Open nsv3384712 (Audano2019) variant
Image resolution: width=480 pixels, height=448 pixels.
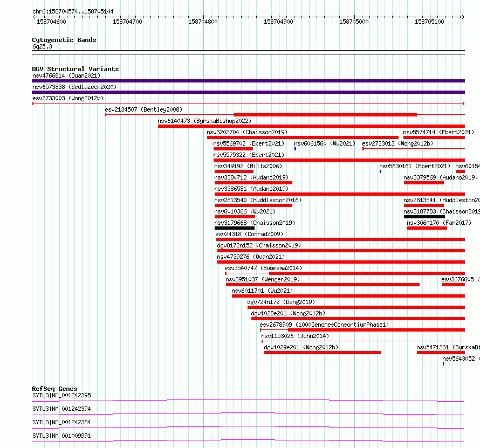[x=251, y=177]
